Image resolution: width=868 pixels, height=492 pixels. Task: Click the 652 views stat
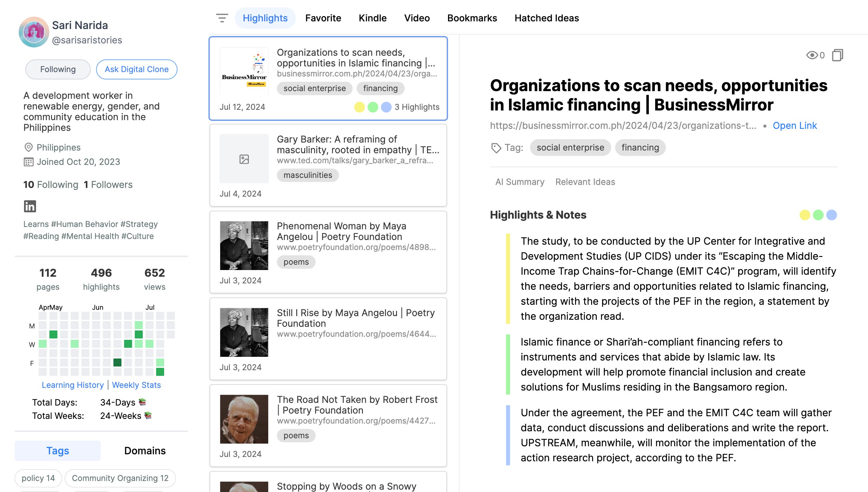click(x=155, y=279)
